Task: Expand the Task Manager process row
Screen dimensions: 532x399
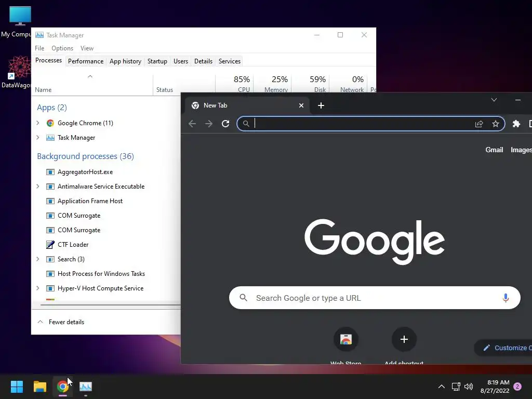Action: (37, 137)
